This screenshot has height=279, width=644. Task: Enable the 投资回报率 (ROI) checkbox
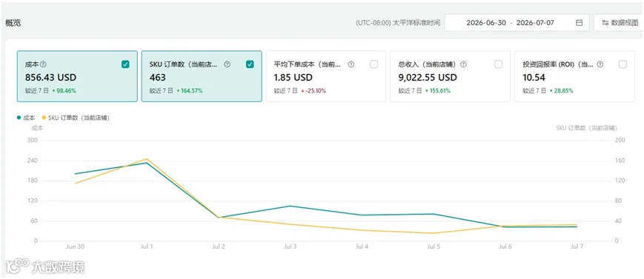623,64
